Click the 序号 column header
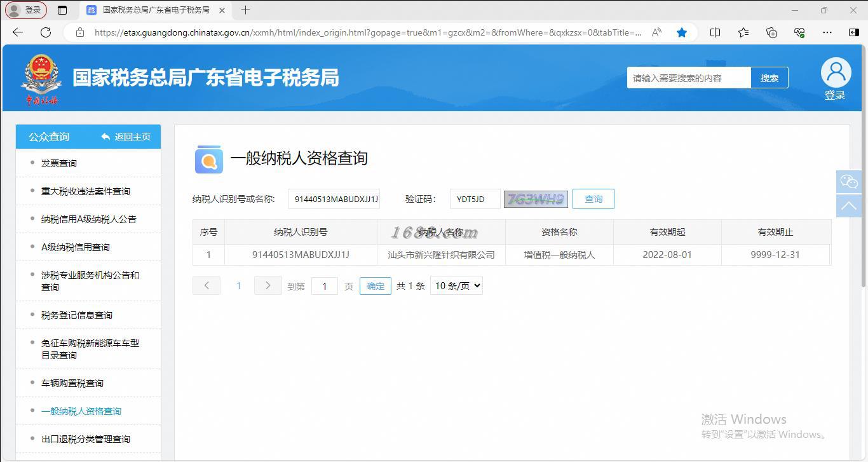This screenshot has height=462, width=868. [x=208, y=232]
